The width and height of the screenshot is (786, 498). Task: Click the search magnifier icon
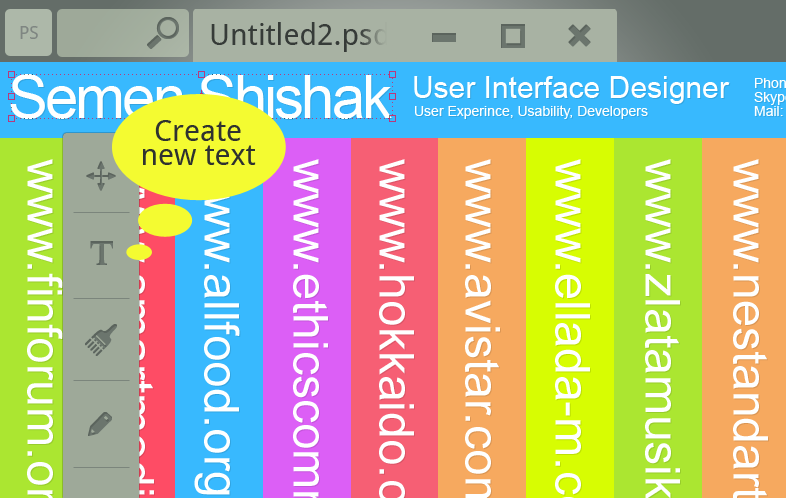pyautogui.click(x=163, y=33)
